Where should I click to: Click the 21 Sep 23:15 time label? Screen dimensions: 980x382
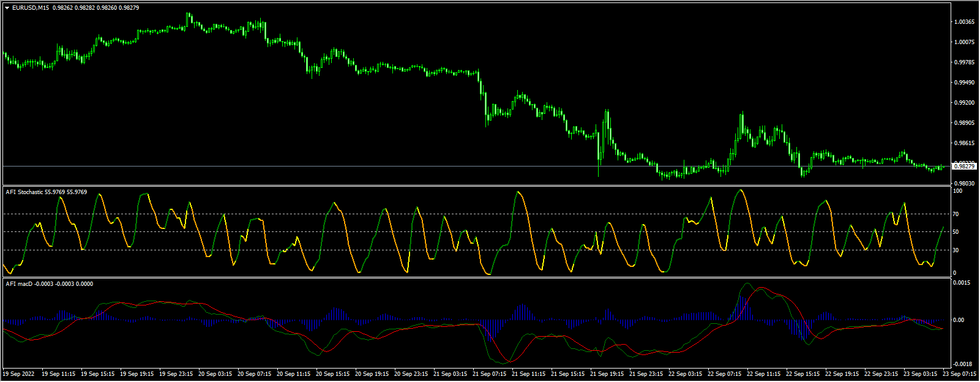[x=647, y=373]
